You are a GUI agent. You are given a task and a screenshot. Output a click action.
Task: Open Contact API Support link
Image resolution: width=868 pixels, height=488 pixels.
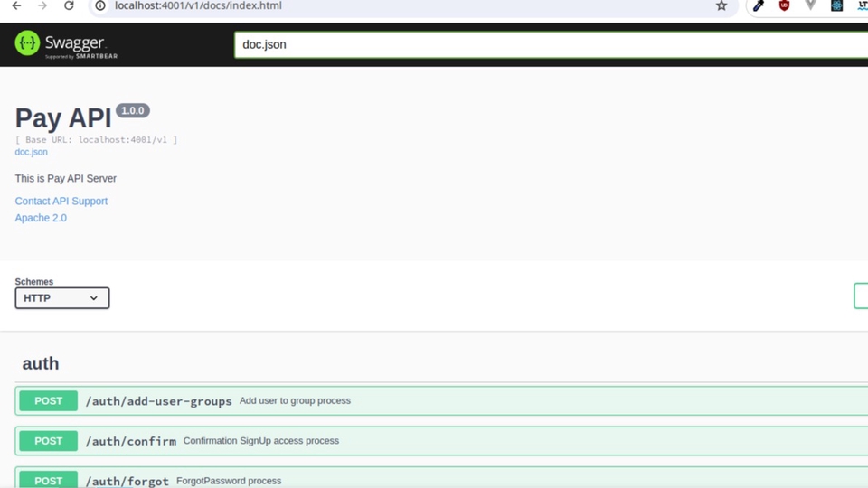click(x=61, y=201)
